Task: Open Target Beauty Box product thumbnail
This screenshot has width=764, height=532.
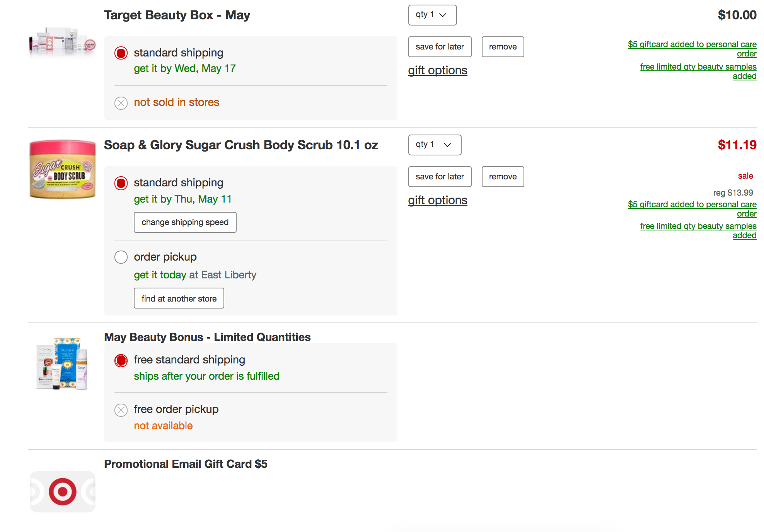Action: pyautogui.click(x=62, y=42)
